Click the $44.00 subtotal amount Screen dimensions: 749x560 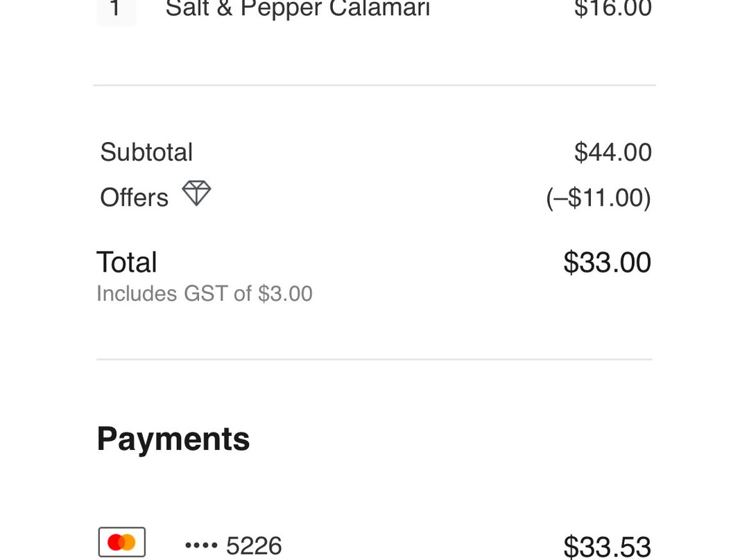click(612, 152)
